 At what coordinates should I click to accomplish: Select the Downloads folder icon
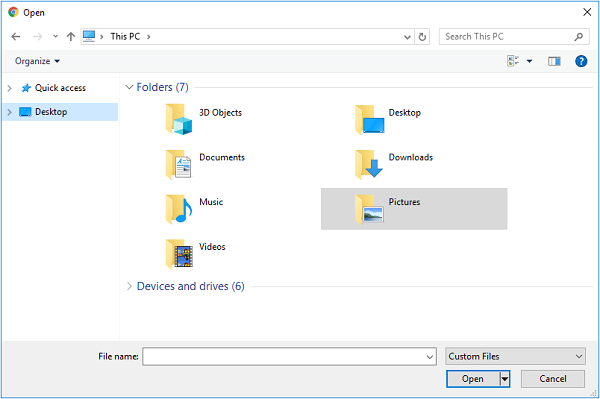coord(369,164)
